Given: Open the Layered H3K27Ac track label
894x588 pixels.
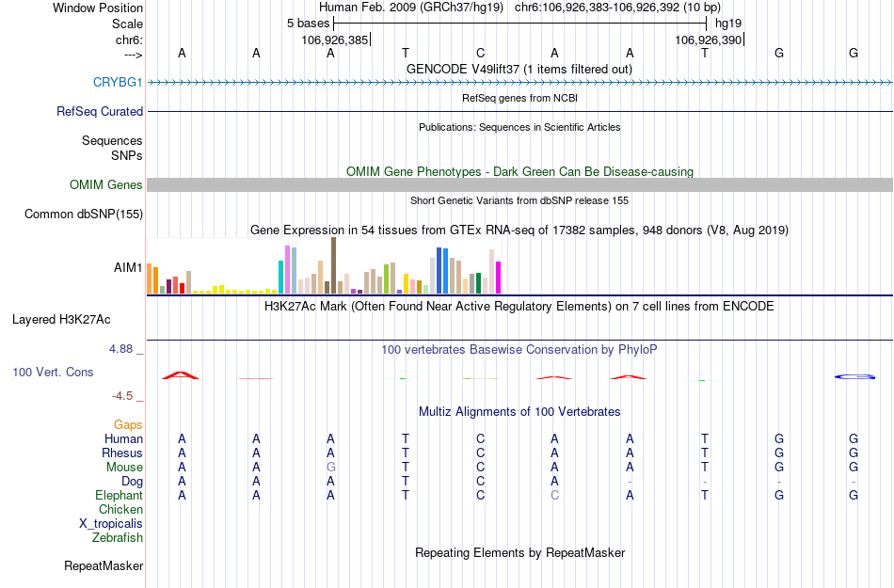Looking at the screenshot, I should (61, 319).
